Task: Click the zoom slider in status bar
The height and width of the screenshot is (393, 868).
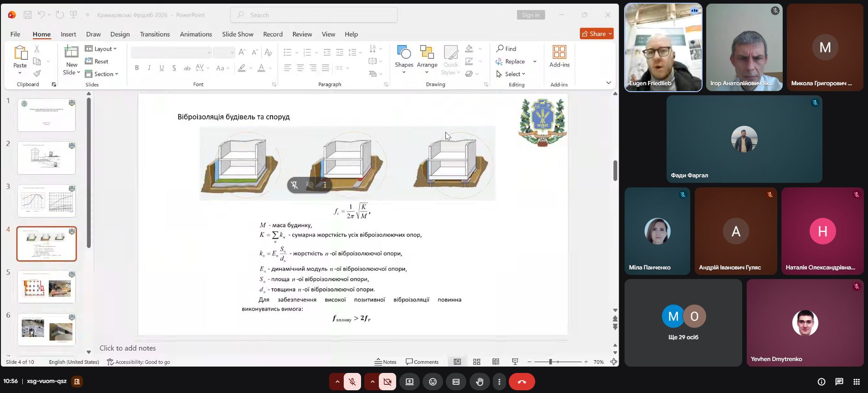Action: click(x=558, y=362)
